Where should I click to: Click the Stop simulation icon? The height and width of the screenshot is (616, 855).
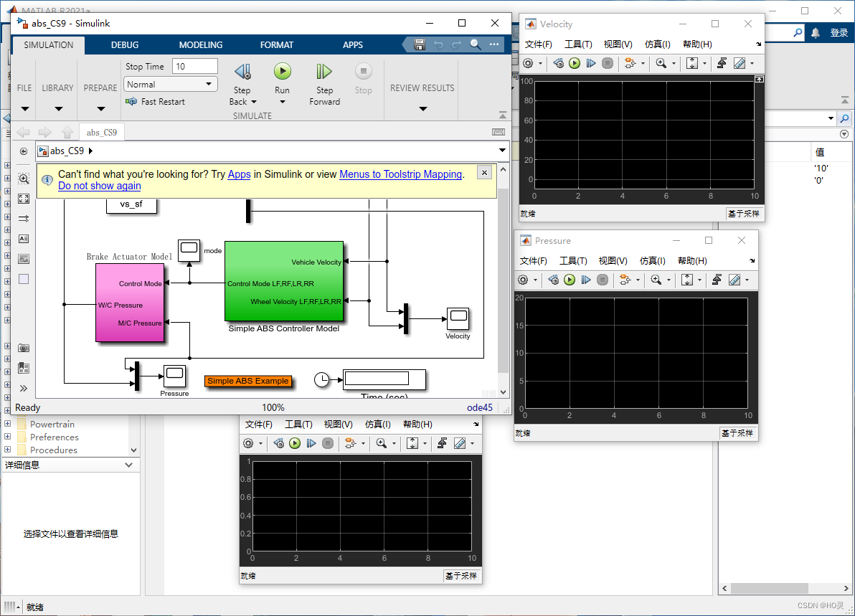(363, 72)
